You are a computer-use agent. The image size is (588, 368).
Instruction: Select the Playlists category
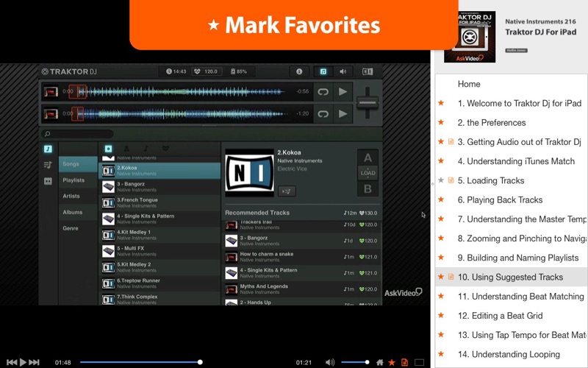coord(78,180)
